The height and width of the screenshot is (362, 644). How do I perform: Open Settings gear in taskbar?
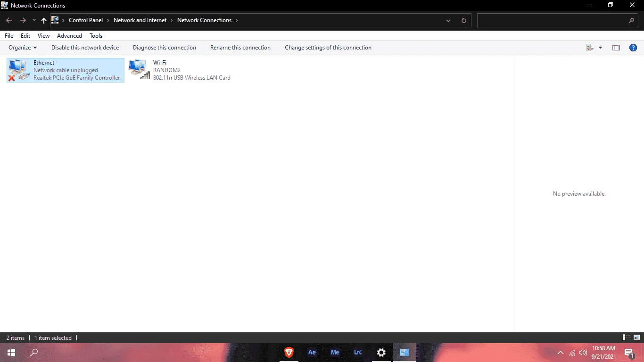click(381, 353)
